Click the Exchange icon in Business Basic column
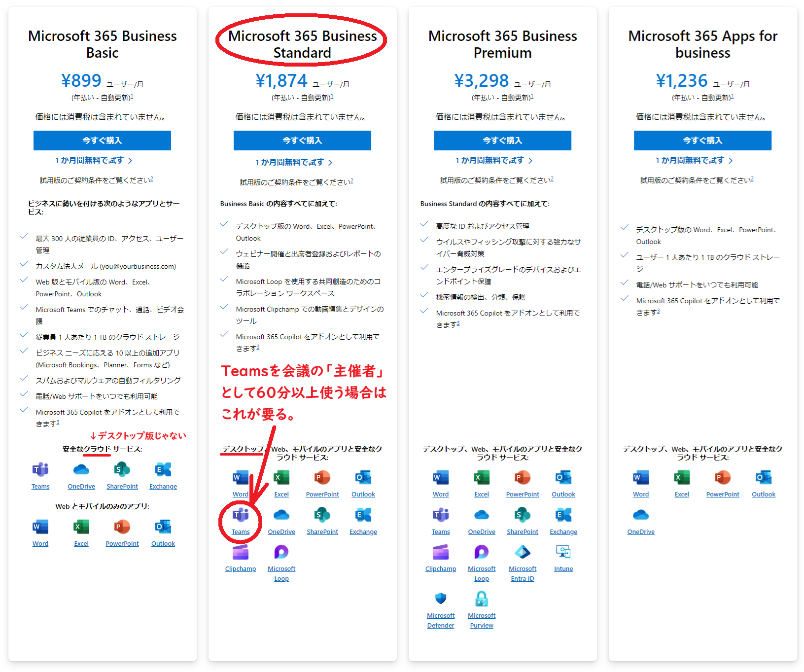804x672 pixels. [163, 470]
